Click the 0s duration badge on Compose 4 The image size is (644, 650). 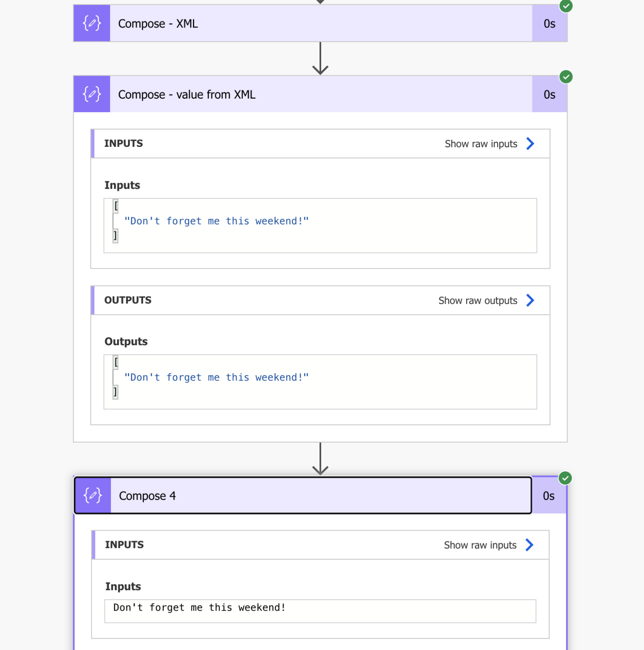tap(549, 496)
